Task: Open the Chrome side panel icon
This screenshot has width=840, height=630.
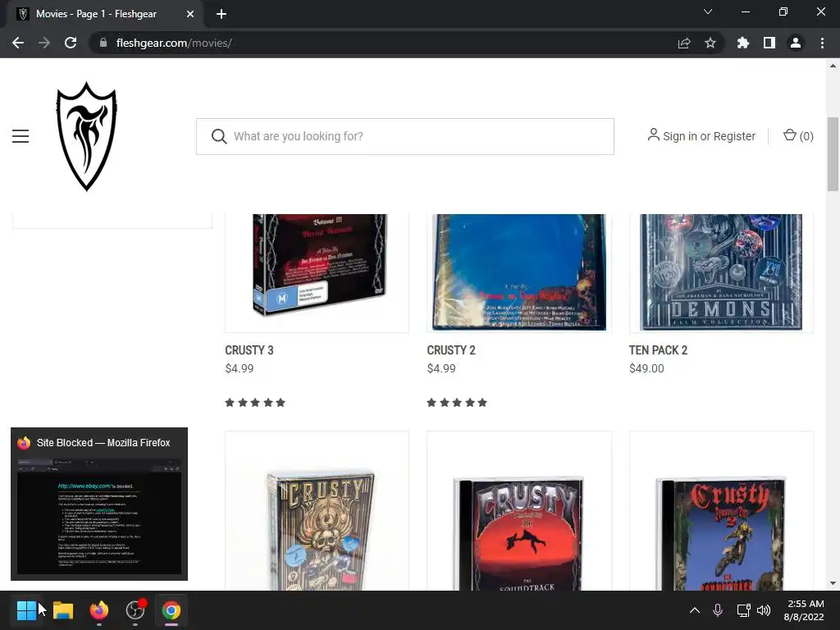Action: (x=769, y=43)
